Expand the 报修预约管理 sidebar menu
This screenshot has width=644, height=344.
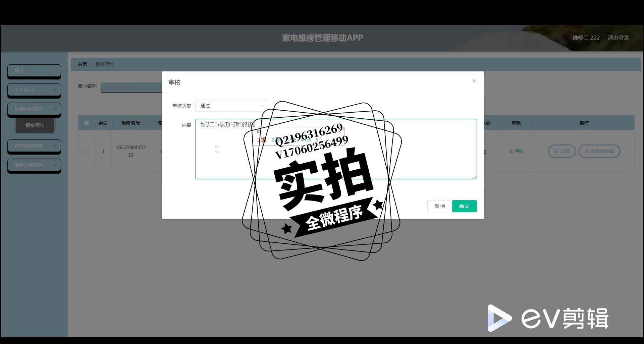[34, 109]
